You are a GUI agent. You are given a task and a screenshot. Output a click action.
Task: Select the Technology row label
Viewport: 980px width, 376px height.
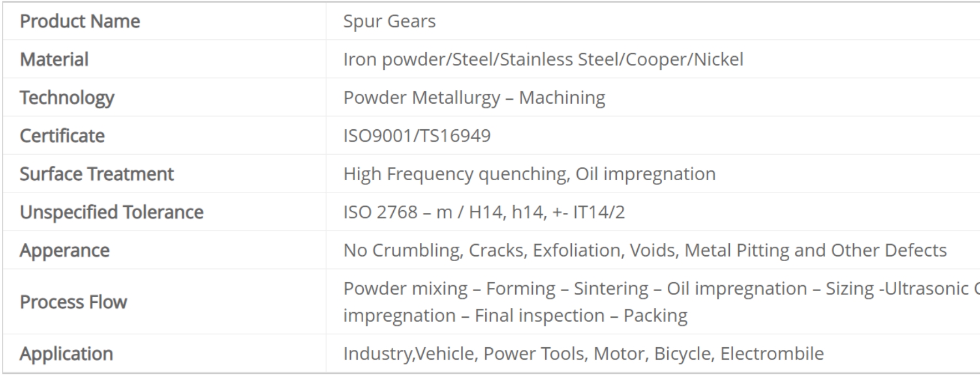pyautogui.click(x=67, y=98)
